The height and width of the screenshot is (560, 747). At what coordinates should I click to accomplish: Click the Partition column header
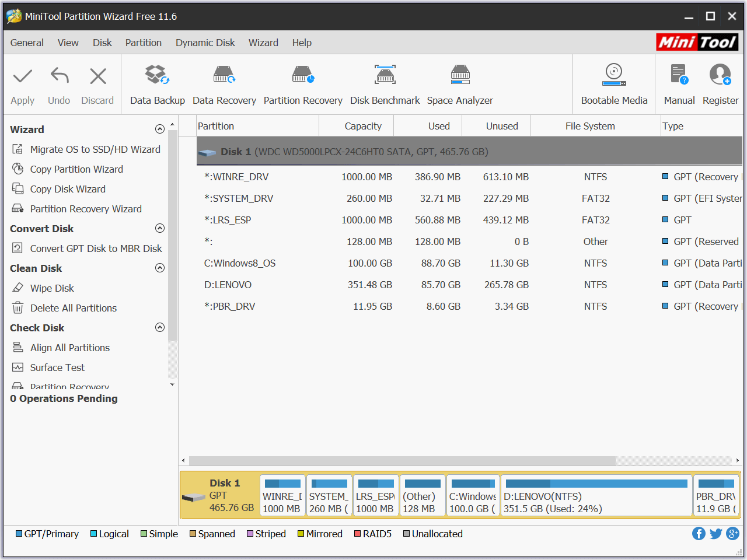click(257, 126)
